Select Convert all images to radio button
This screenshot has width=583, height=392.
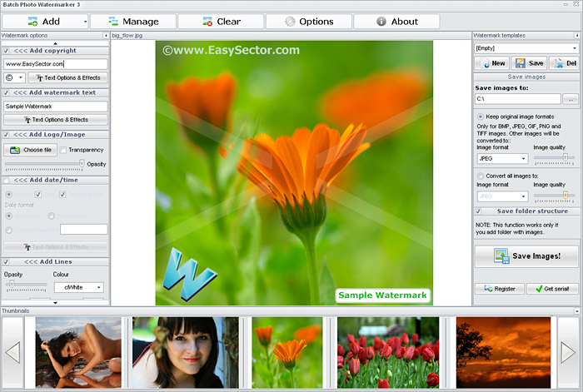tap(481, 176)
